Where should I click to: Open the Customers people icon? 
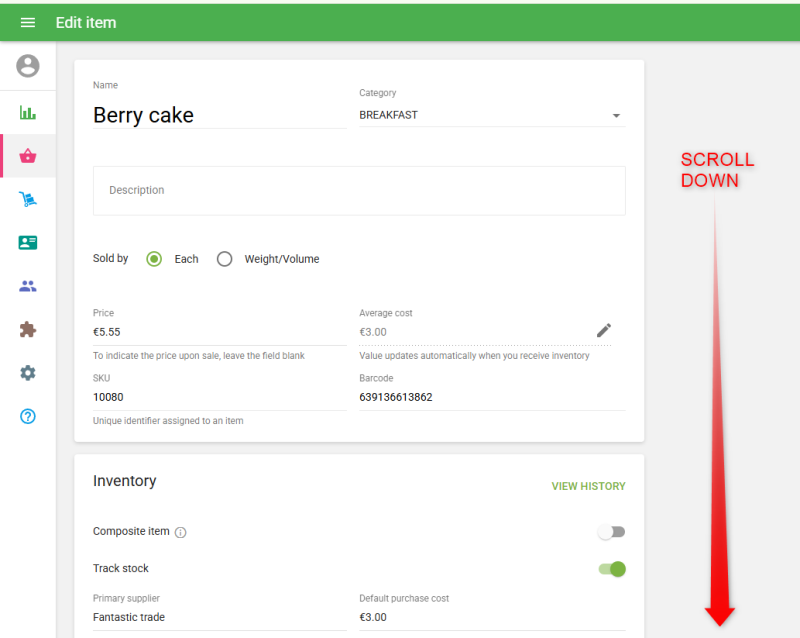(x=28, y=286)
